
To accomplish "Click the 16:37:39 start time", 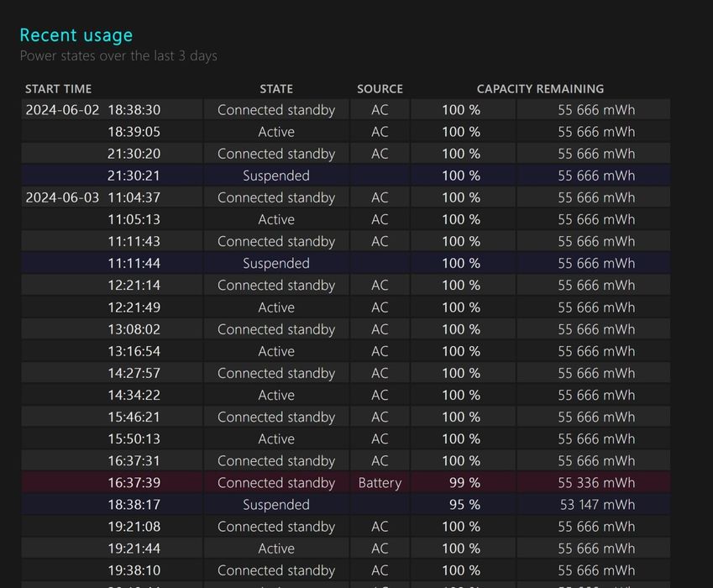I will 134,482.
